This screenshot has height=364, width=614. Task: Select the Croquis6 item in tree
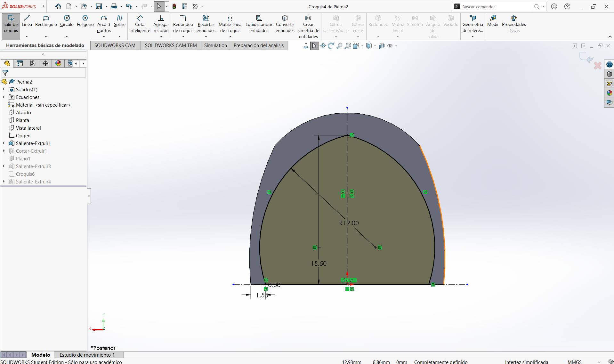tap(25, 174)
